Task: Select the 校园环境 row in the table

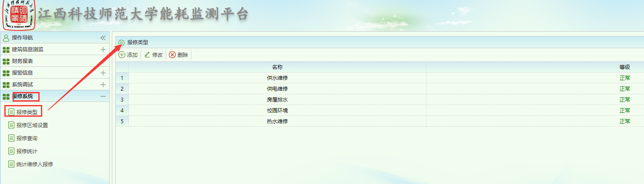Action: tap(277, 111)
